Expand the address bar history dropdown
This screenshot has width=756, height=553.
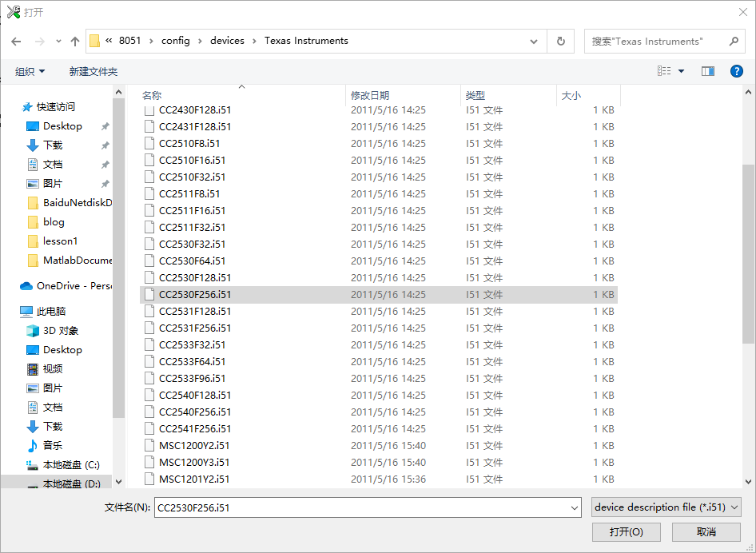click(534, 42)
